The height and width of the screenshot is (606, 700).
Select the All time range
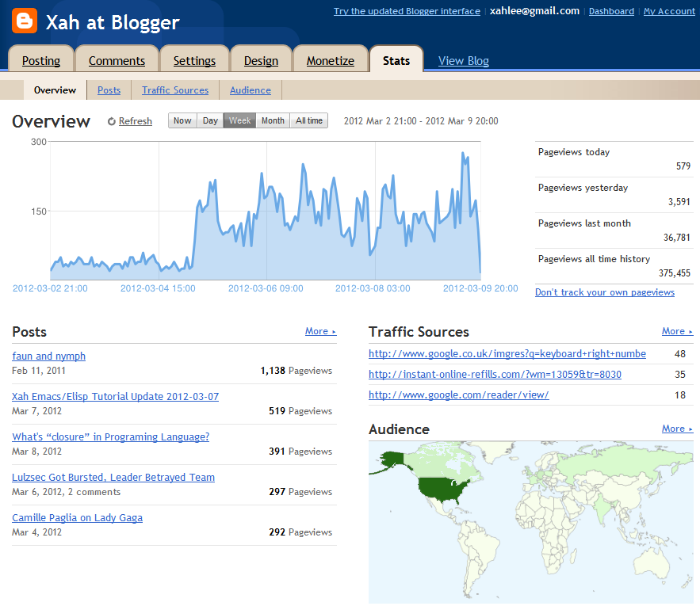point(309,120)
